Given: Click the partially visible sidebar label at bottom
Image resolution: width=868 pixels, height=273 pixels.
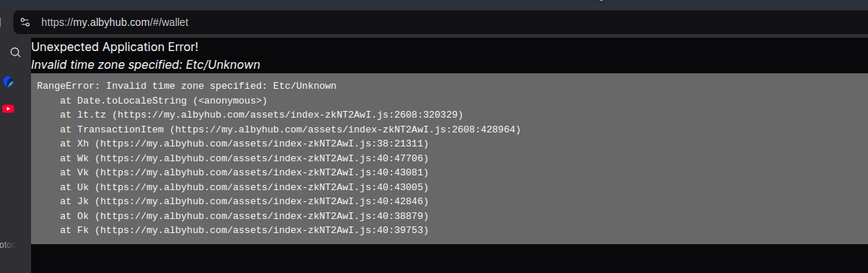Looking at the screenshot, I should [7, 245].
